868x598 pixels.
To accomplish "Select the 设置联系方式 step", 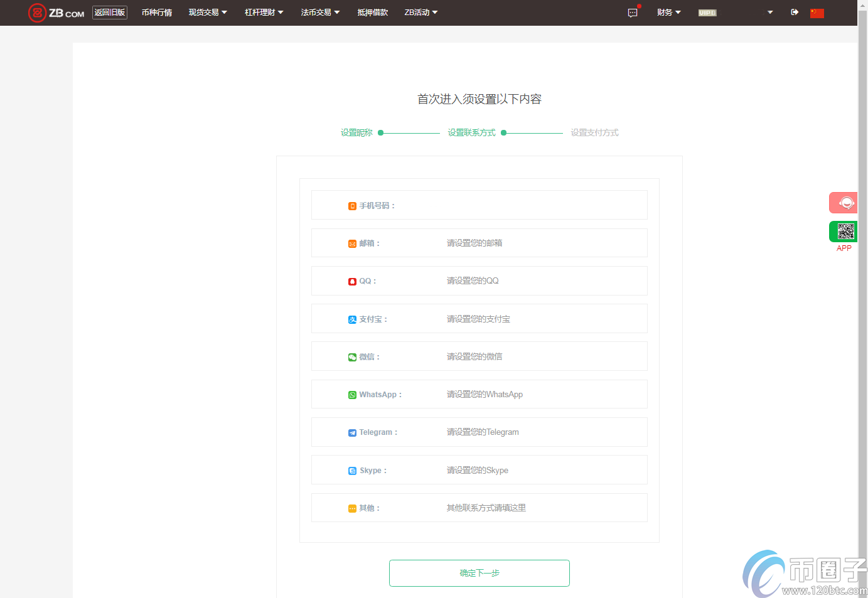I will pyautogui.click(x=471, y=132).
